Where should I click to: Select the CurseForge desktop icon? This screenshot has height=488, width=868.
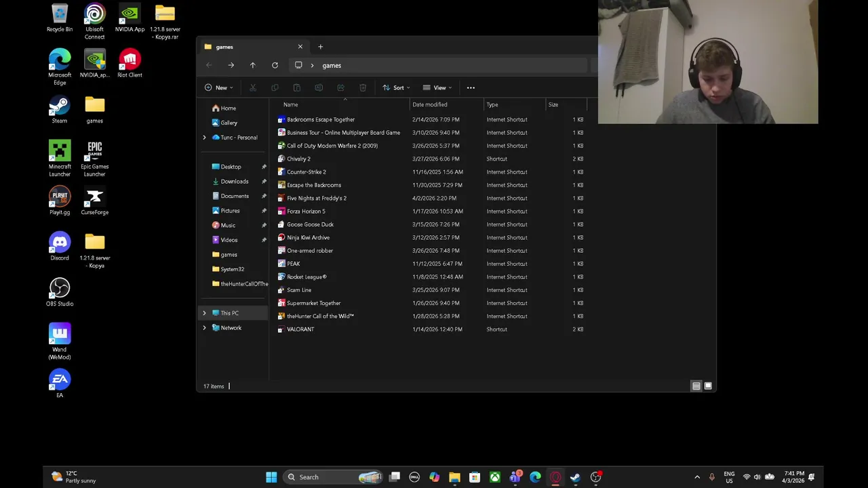click(95, 201)
